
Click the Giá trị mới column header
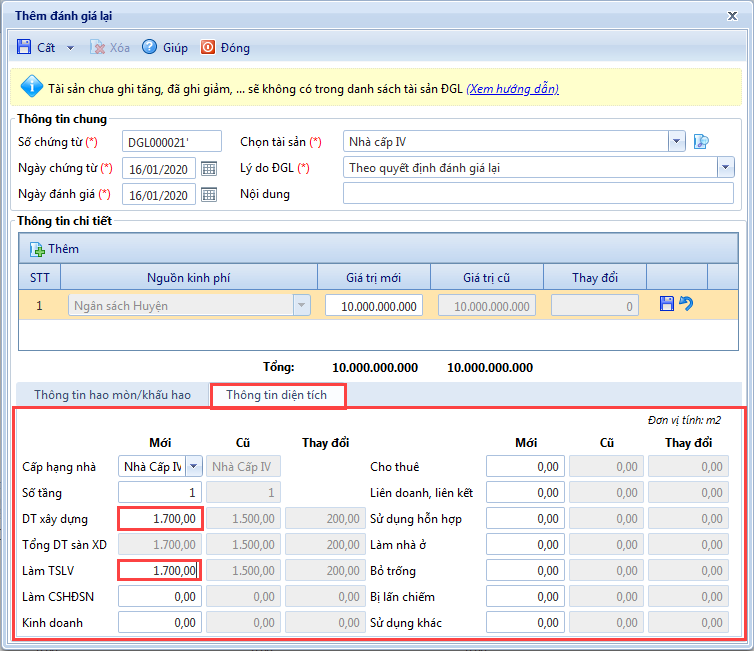pyautogui.click(x=374, y=277)
